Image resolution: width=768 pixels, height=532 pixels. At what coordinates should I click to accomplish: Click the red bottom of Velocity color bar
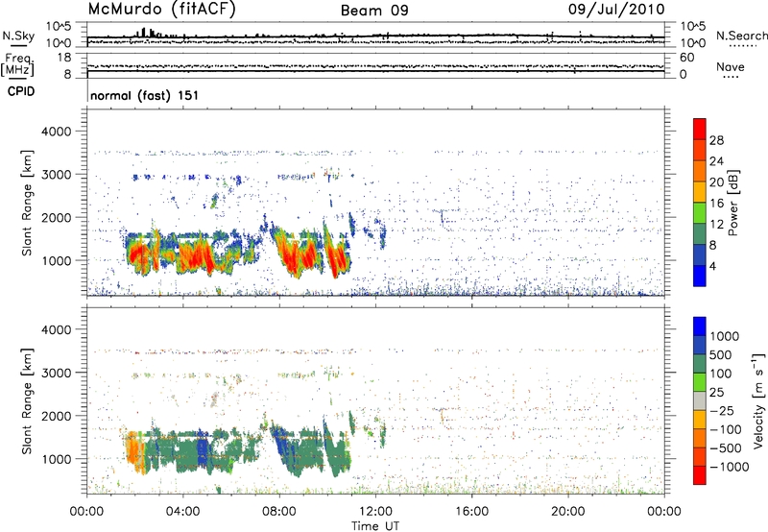700,475
